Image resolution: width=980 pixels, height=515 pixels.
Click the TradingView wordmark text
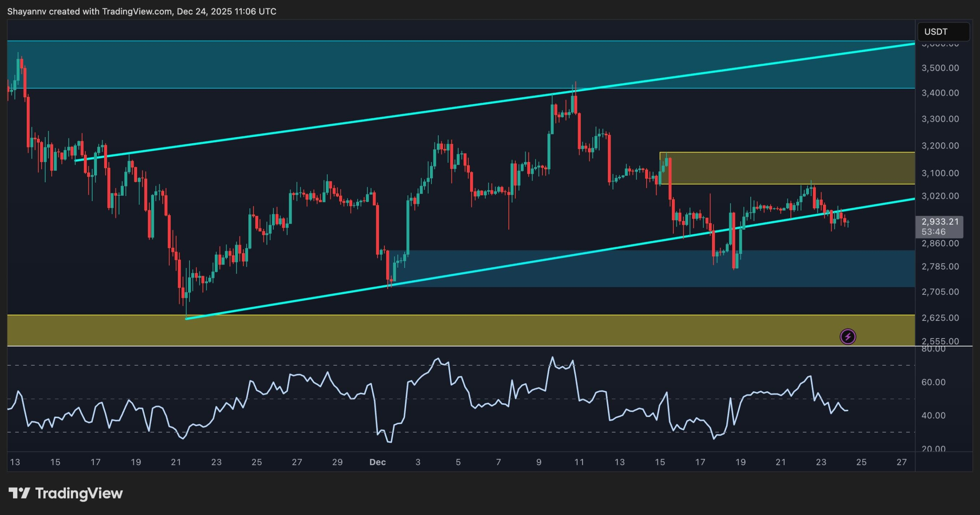[79, 493]
